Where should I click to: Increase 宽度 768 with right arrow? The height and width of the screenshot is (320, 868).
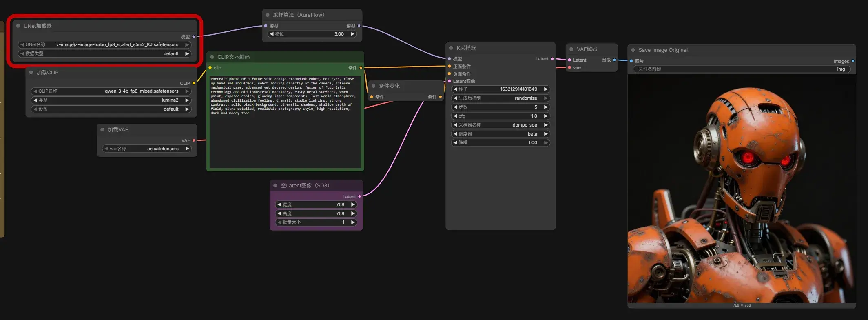click(353, 204)
